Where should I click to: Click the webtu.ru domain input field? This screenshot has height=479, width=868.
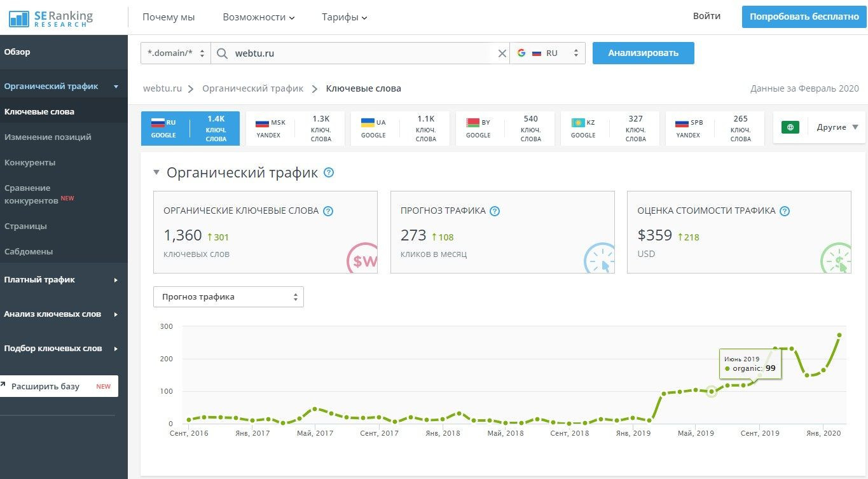359,53
